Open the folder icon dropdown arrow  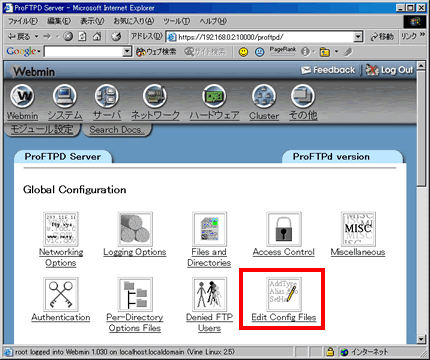(x=336, y=52)
